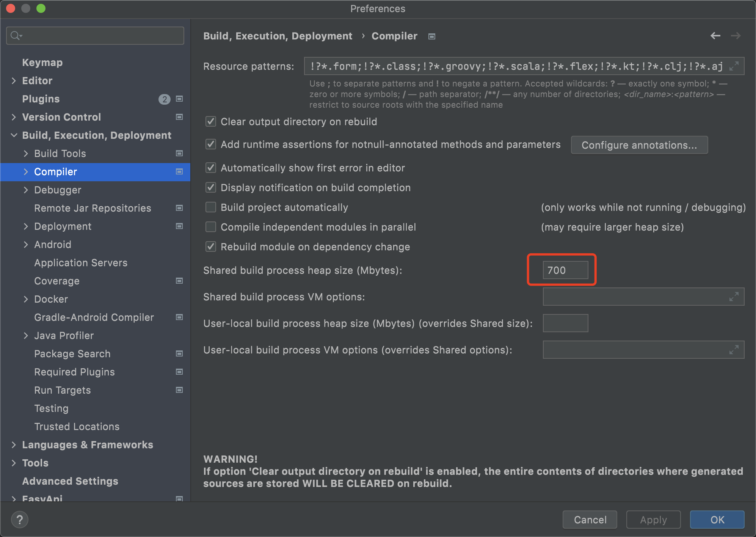Click the settings icon next to Compiler breadcrumb
Screen dimensions: 756x537
pyautogui.click(x=431, y=36)
